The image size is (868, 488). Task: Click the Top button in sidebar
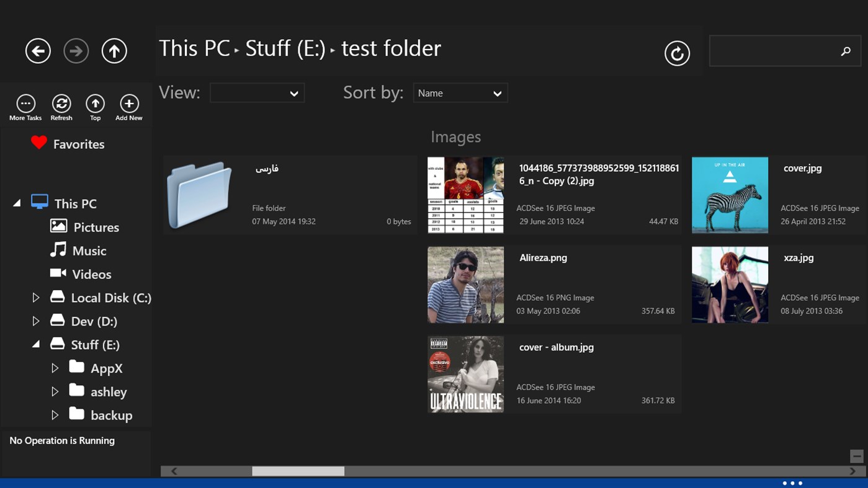pyautogui.click(x=95, y=104)
